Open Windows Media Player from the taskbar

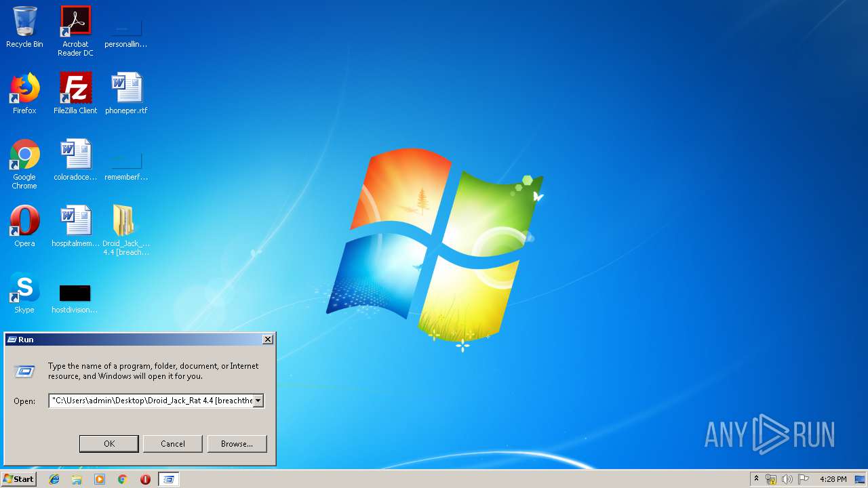100,479
